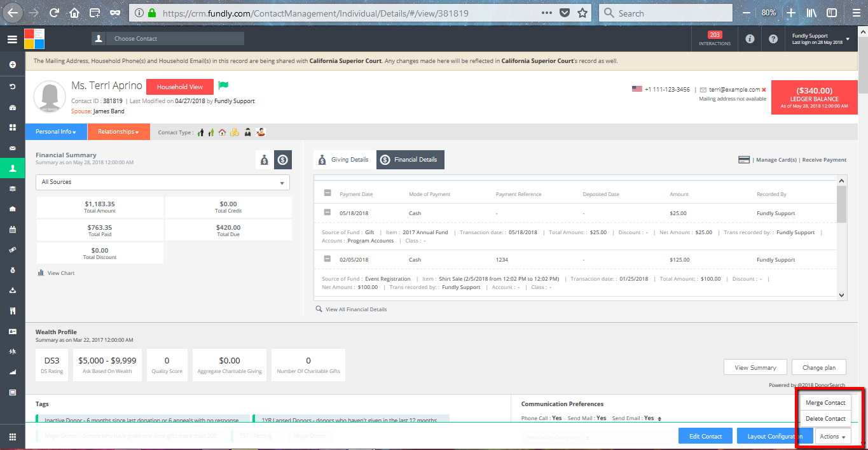The image size is (868, 450).
Task: Open the View All Financial Details link
Action: coord(356,309)
